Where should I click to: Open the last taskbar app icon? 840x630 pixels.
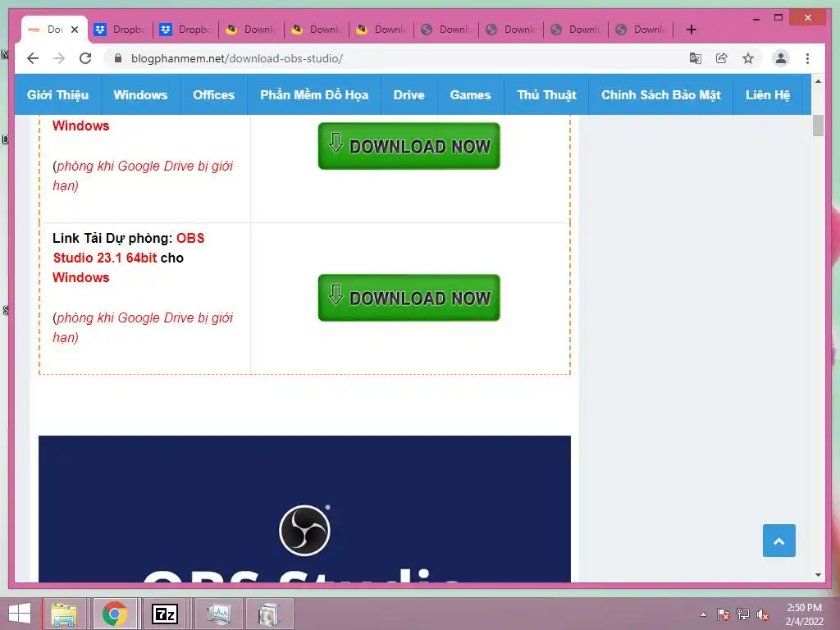[268, 614]
